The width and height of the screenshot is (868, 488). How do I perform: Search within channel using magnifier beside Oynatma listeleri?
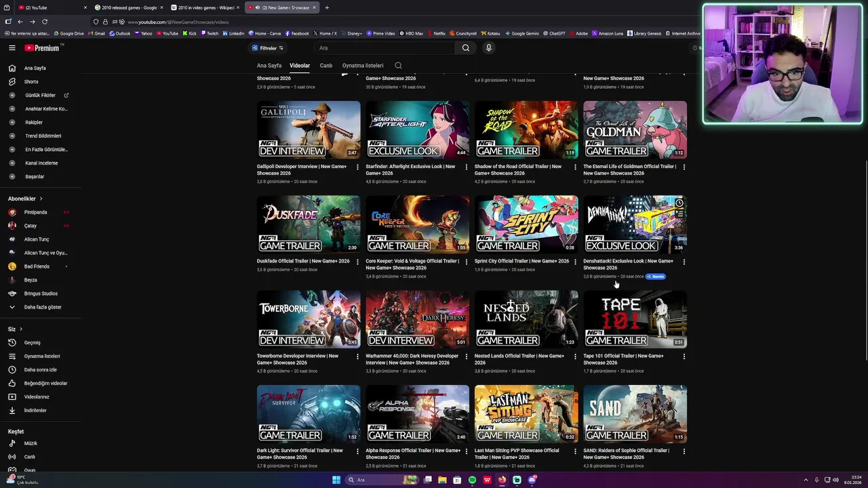(398, 66)
